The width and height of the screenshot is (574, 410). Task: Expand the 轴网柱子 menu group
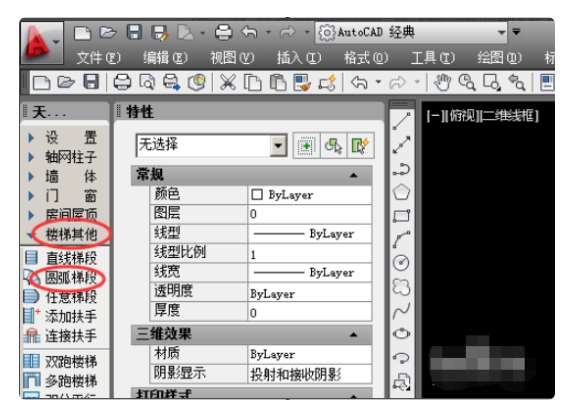(x=31, y=157)
